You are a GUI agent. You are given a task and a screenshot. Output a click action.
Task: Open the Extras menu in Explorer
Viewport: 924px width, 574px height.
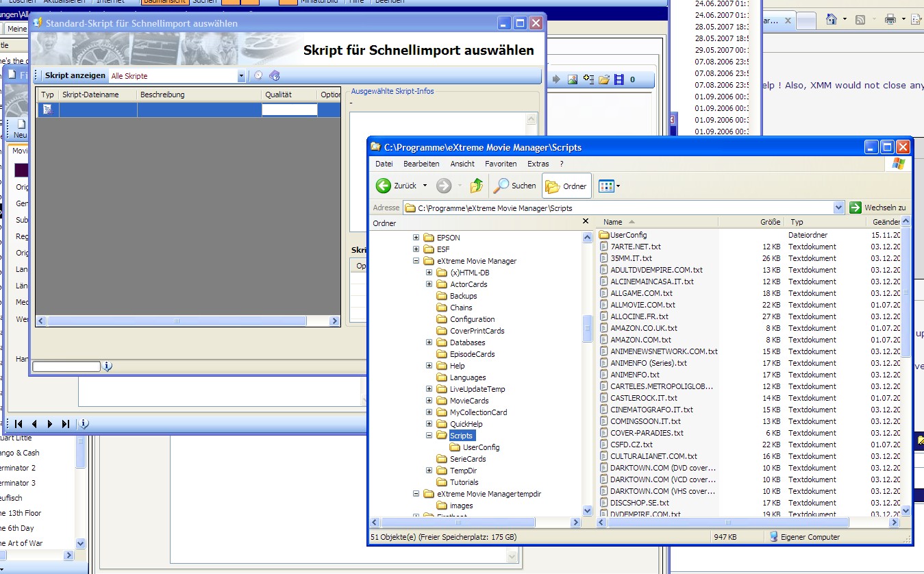point(538,164)
